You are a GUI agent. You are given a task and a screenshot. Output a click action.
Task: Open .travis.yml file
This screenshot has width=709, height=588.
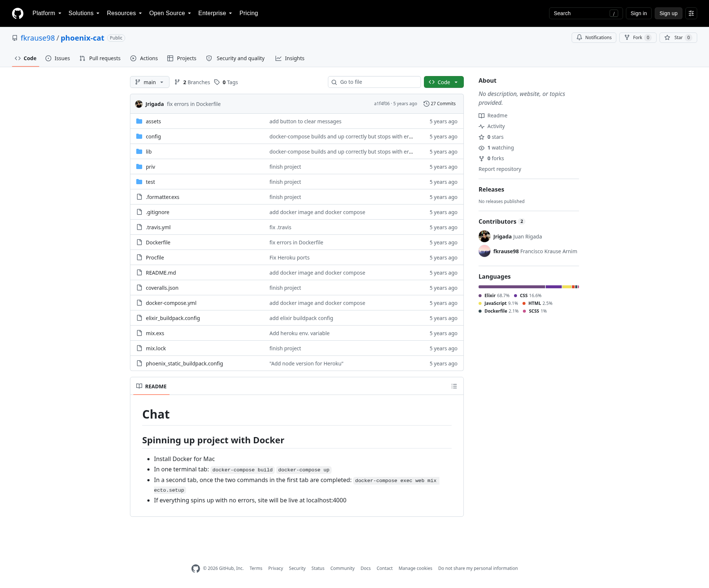click(158, 227)
